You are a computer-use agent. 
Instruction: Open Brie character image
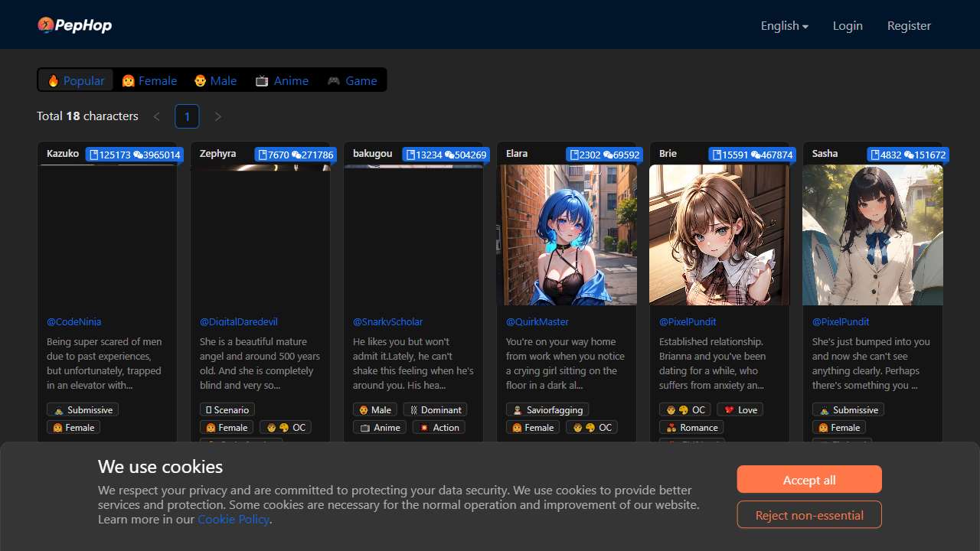(720, 234)
